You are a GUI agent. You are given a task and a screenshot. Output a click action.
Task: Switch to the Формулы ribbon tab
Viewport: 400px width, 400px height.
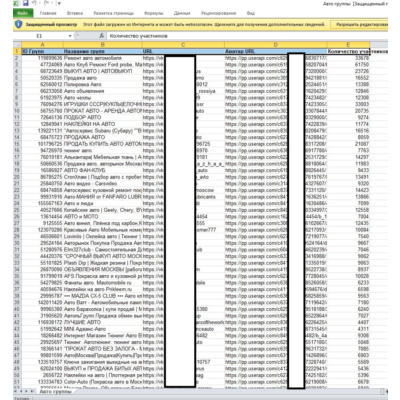coord(154,13)
